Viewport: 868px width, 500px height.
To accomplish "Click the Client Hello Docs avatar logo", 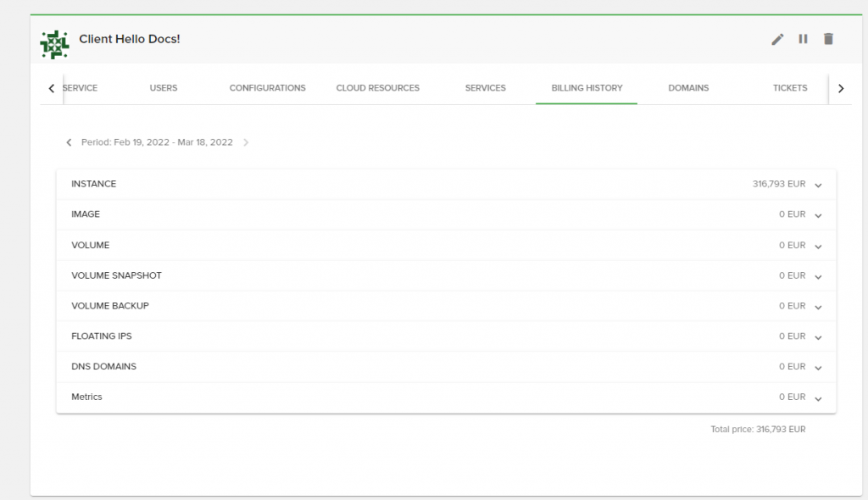I will (54, 44).
